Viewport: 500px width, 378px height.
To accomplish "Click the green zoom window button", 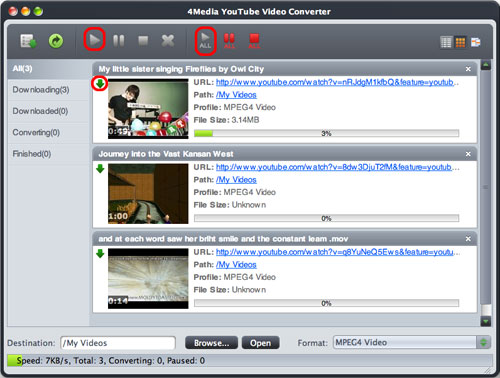I will (38, 12).
